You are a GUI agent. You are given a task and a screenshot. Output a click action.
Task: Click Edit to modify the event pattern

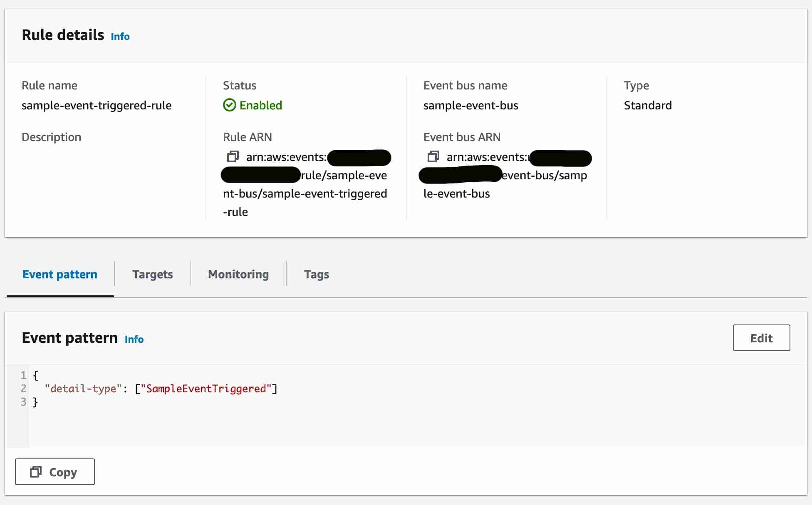tap(761, 338)
